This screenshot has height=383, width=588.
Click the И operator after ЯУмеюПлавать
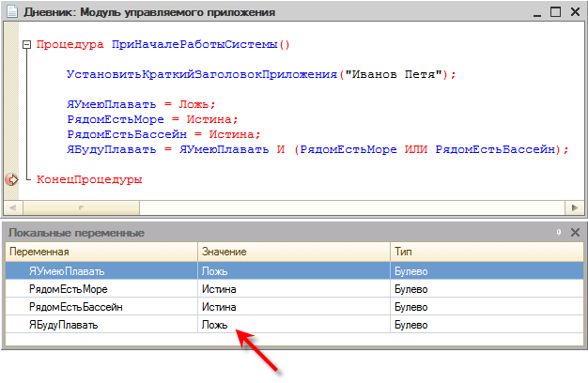(281, 149)
